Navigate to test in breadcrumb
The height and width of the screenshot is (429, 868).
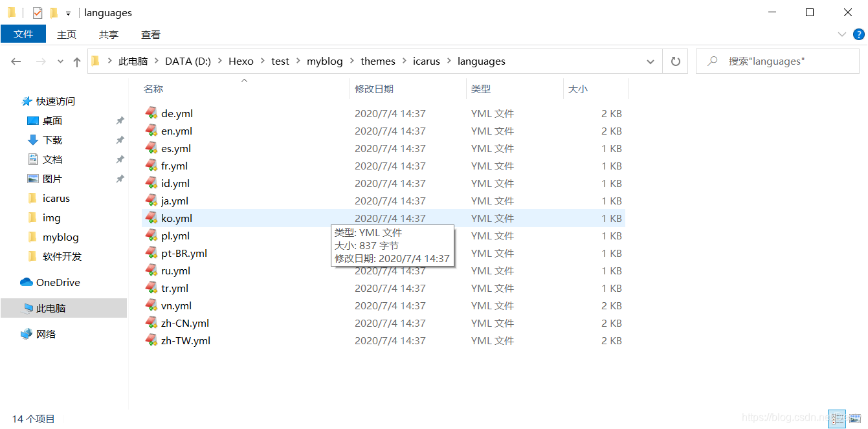pos(280,61)
